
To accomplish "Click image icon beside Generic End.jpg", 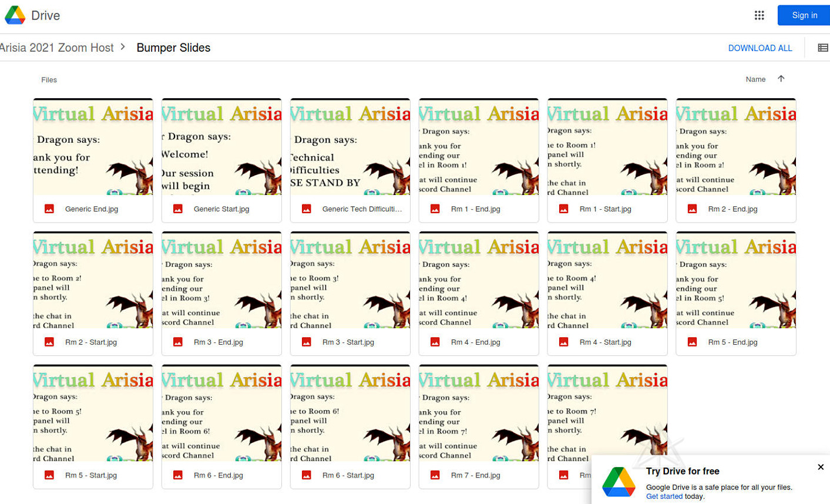I will coord(49,209).
